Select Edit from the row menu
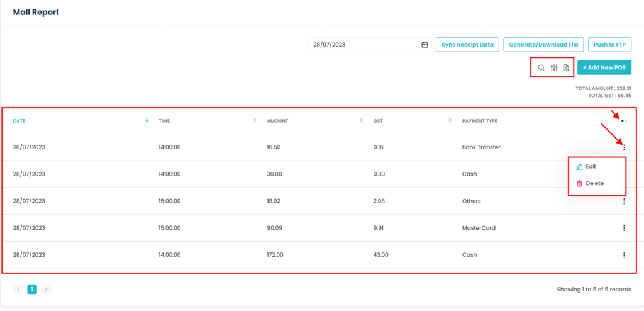The image size is (644, 311). point(591,167)
